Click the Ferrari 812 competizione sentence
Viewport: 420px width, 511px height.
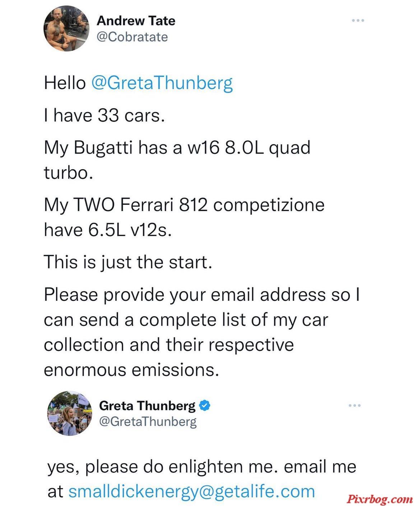(184, 217)
